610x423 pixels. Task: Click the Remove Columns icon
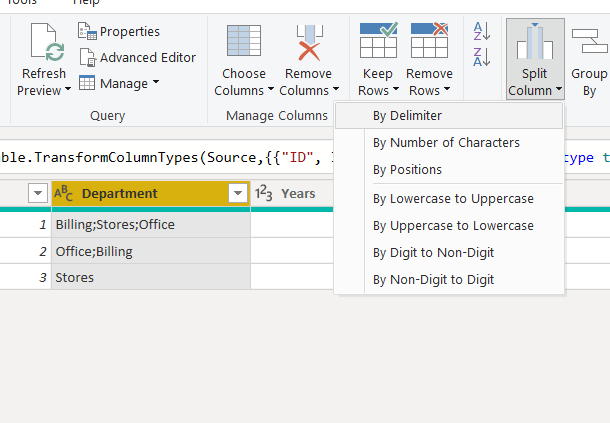point(310,43)
